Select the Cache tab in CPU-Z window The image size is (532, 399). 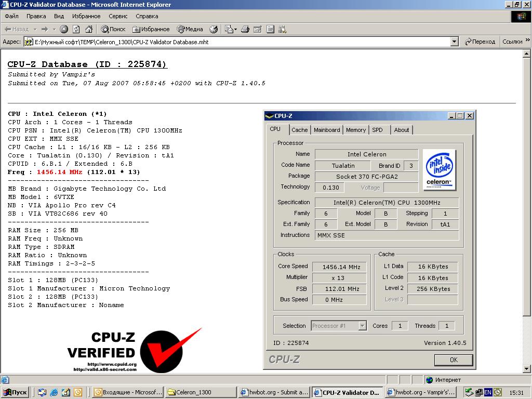[300, 130]
